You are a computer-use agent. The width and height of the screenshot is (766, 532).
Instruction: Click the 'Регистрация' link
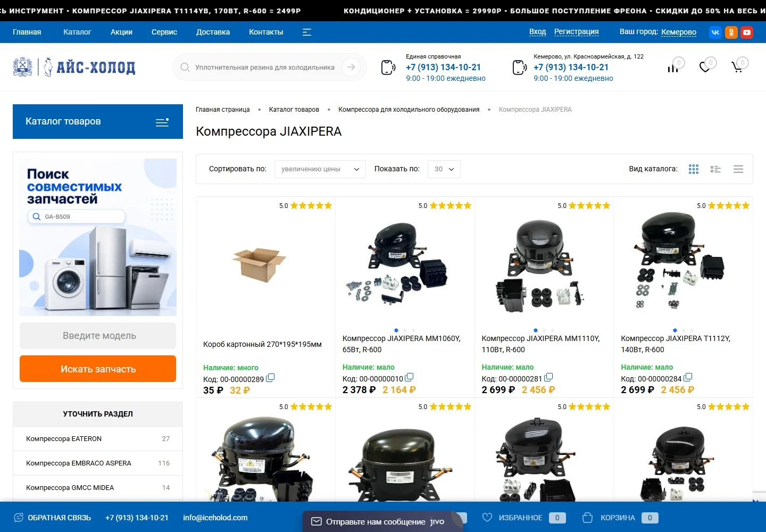(x=577, y=32)
